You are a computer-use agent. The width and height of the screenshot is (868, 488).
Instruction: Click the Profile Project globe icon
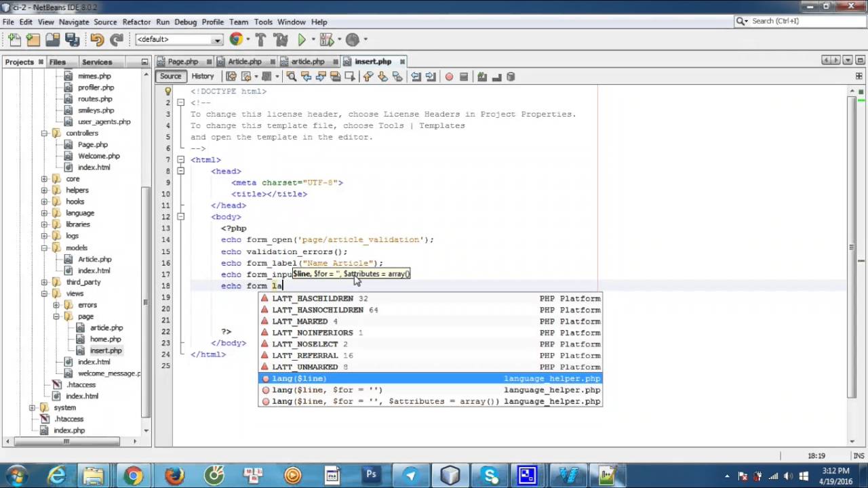(x=352, y=40)
